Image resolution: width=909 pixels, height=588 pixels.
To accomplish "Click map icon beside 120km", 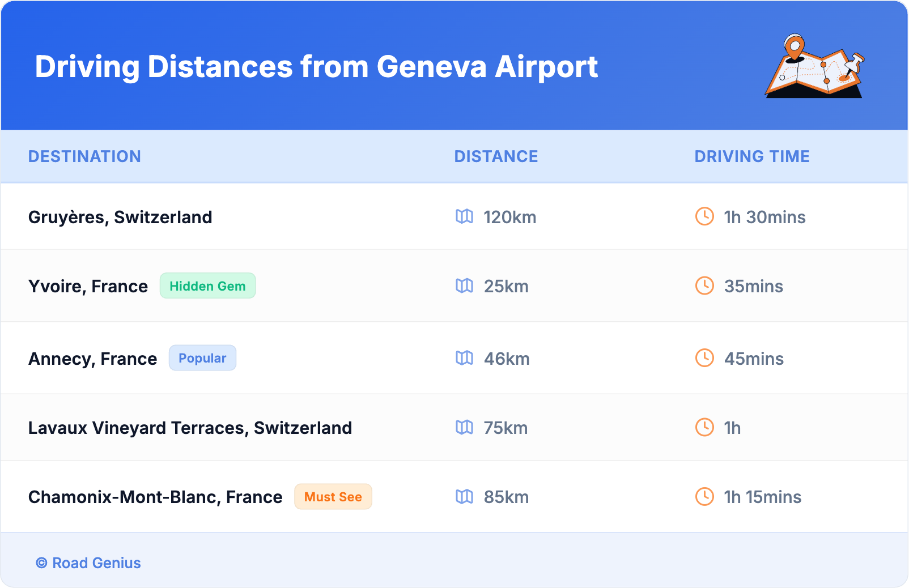I will pyautogui.click(x=464, y=216).
